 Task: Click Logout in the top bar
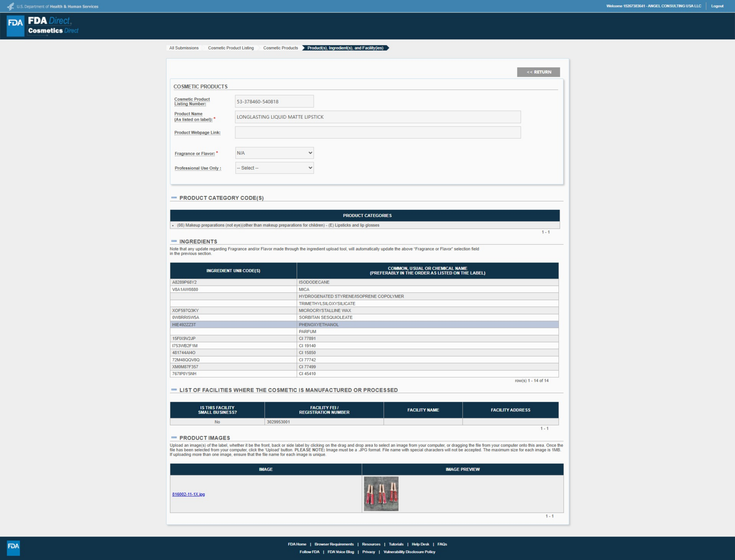[717, 6]
